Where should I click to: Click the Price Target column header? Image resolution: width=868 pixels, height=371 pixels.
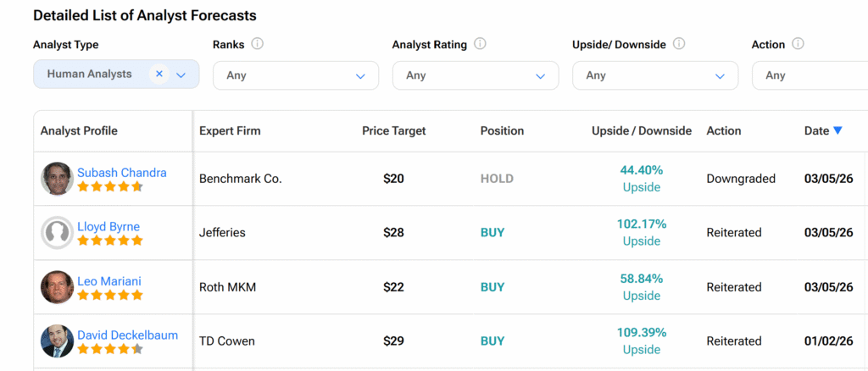(x=394, y=131)
